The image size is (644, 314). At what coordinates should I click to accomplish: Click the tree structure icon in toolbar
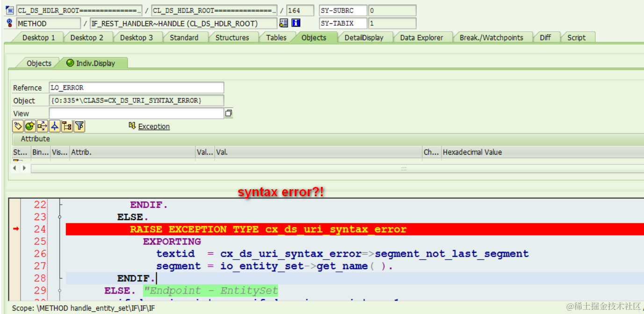67,126
